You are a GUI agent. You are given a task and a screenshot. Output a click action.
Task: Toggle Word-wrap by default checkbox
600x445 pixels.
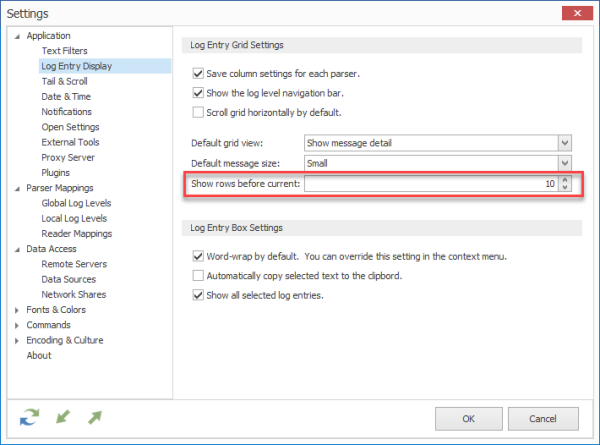coord(198,256)
